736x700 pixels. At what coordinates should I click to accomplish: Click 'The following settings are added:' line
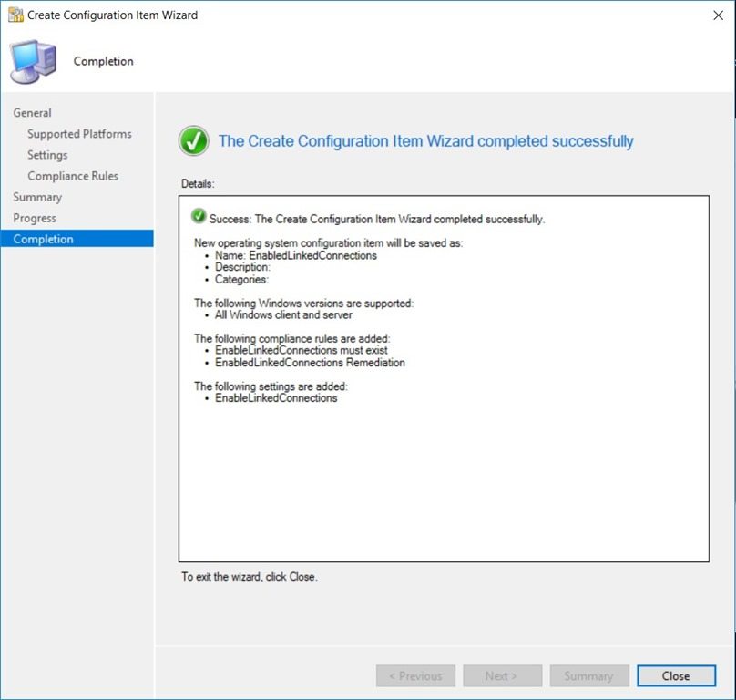(x=271, y=386)
